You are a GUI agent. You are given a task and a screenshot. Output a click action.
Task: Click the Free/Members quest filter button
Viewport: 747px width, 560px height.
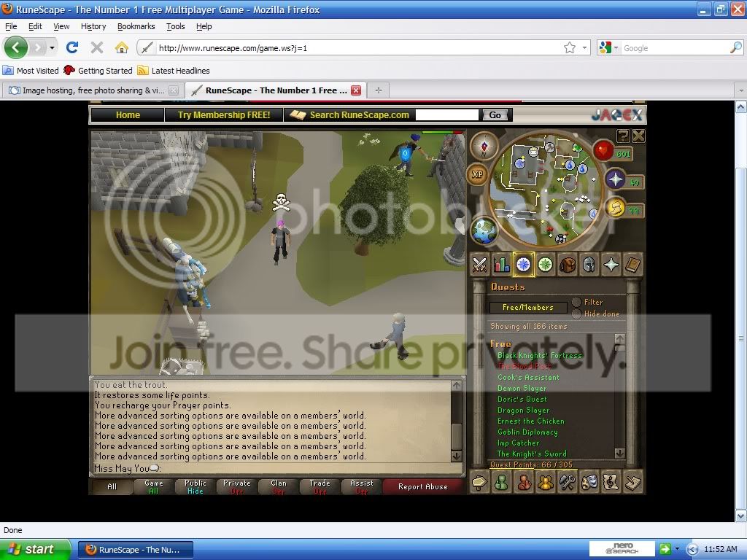tap(527, 307)
